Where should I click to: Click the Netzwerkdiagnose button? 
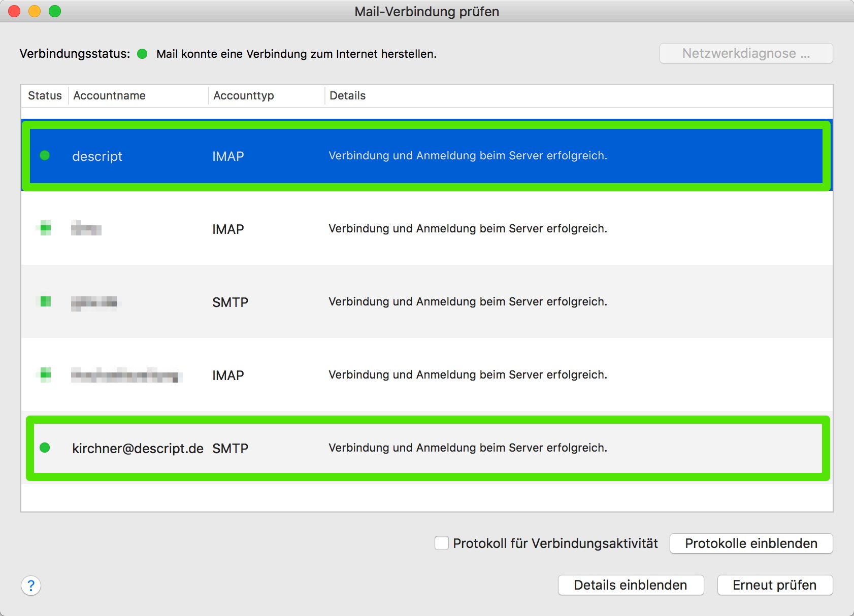[x=746, y=53]
